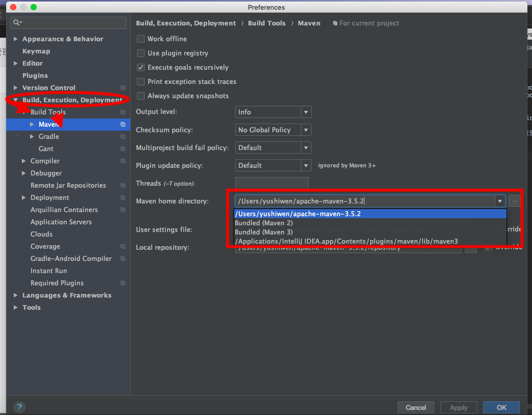The image size is (532, 415).
Task: Click project-level icon beside Gradle-Android Compiler
Action: [123, 259]
